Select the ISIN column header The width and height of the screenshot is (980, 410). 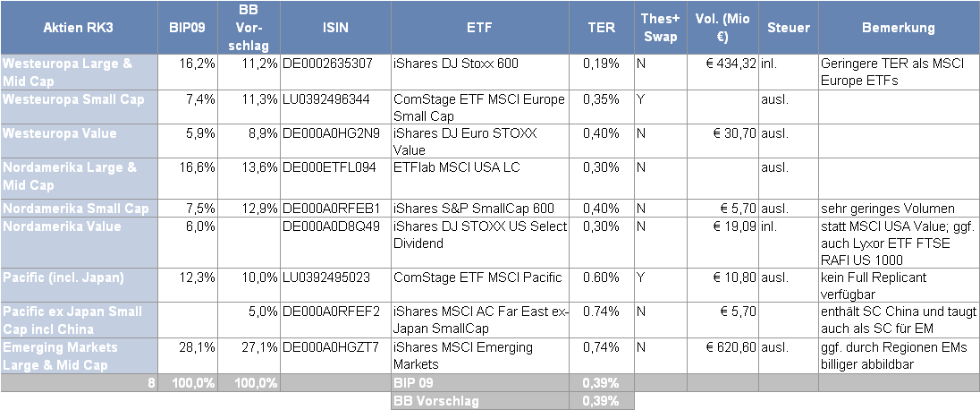coord(335,28)
